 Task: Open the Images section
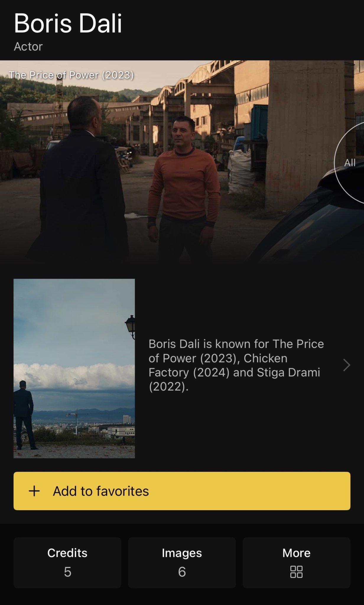pyautogui.click(x=182, y=563)
